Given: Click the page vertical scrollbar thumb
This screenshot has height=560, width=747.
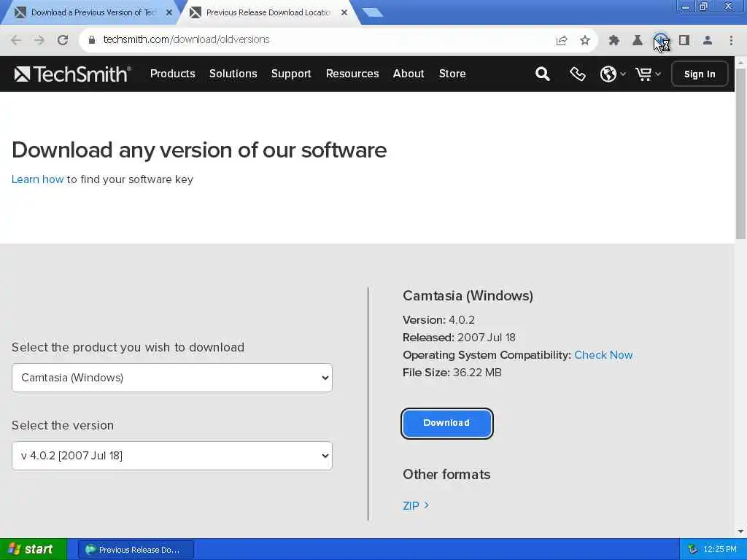Looking at the screenshot, I should [741, 153].
